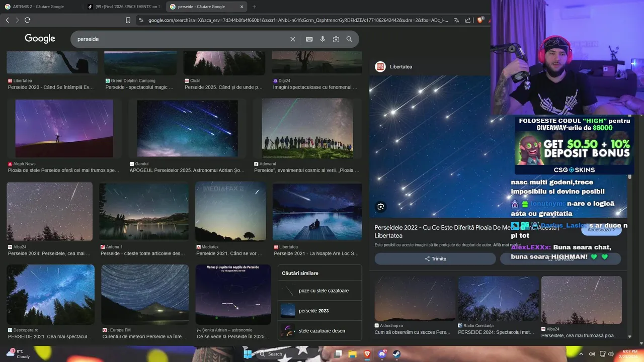This screenshot has height=362, width=644.
Task: Open Aleph News silhouette meteor image
Action: point(64,129)
